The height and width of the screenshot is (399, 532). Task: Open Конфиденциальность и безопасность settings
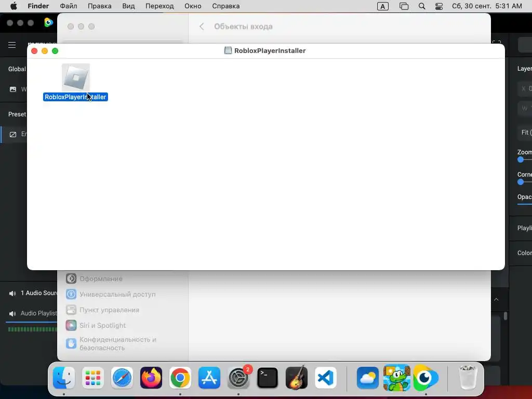[x=111, y=343]
